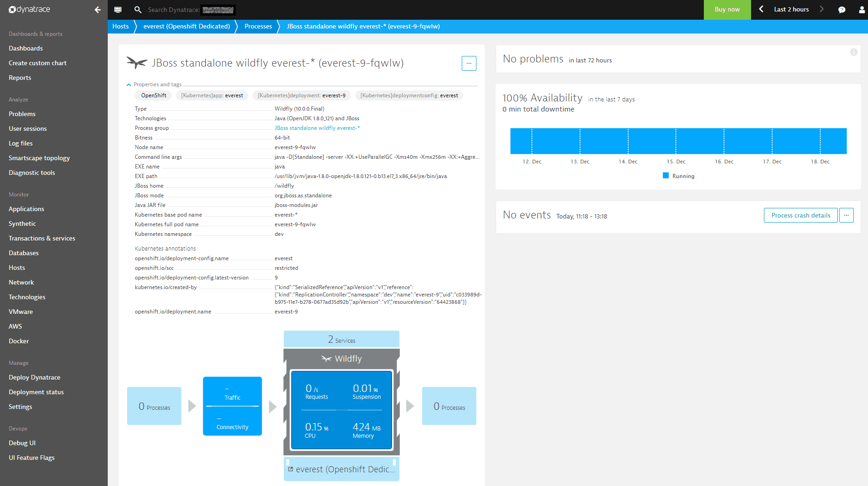Click the Traffic Connectivity tile
The height and width of the screenshot is (486, 868).
click(232, 406)
